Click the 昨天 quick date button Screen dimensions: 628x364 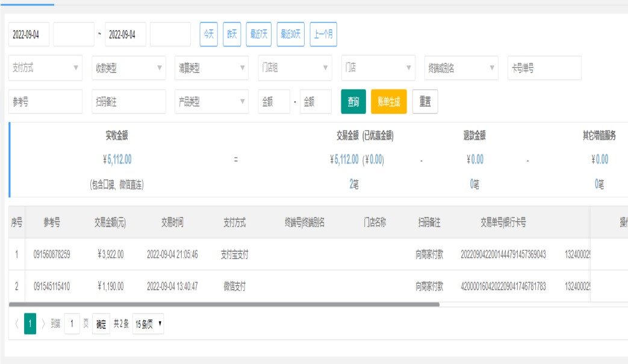pos(232,34)
